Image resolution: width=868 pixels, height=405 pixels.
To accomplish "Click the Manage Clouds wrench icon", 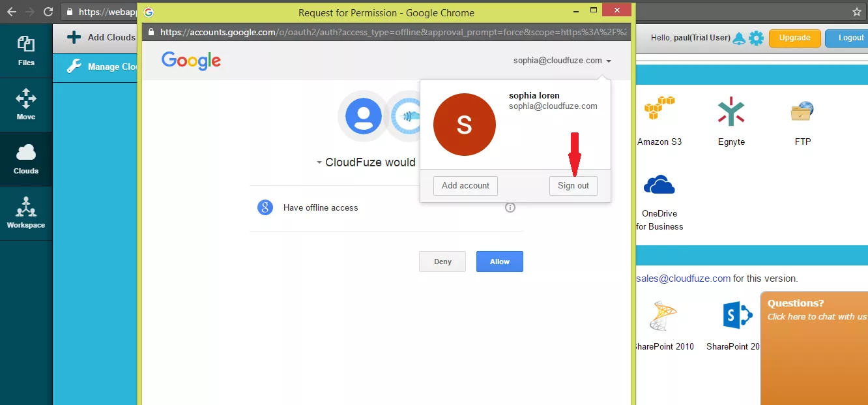I will [74, 66].
